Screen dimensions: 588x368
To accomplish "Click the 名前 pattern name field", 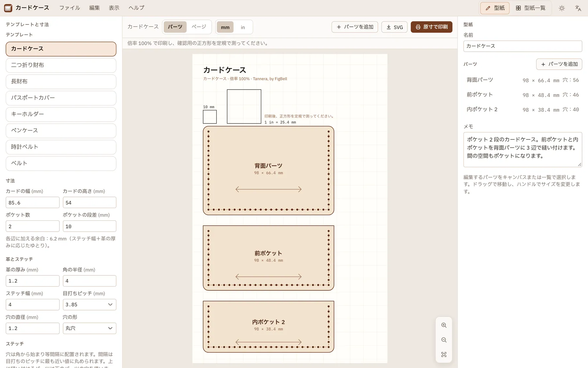I will point(523,46).
